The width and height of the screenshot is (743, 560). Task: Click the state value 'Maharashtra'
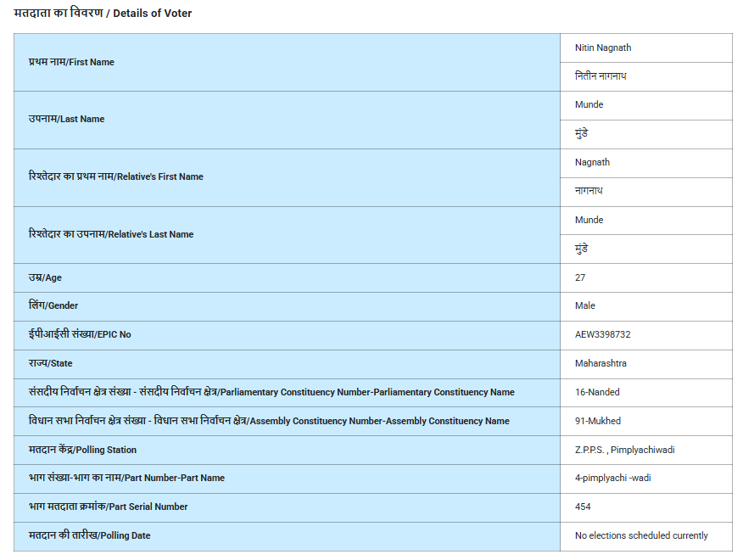click(x=601, y=363)
